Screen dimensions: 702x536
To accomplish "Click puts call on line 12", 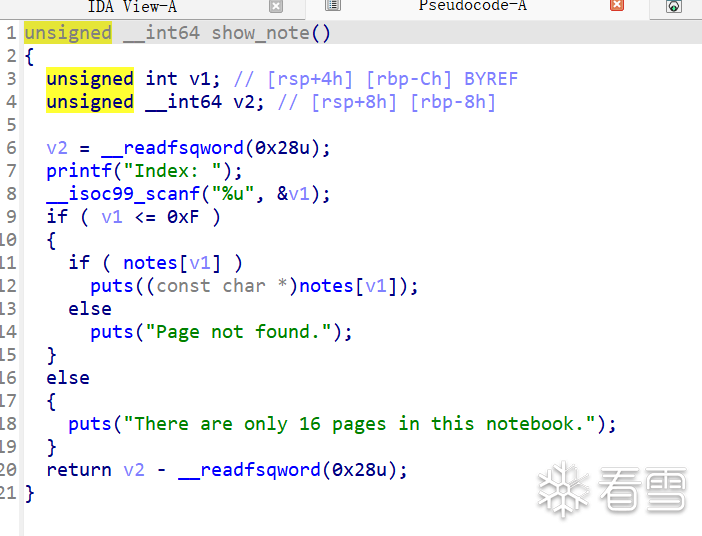I will click(x=112, y=287).
